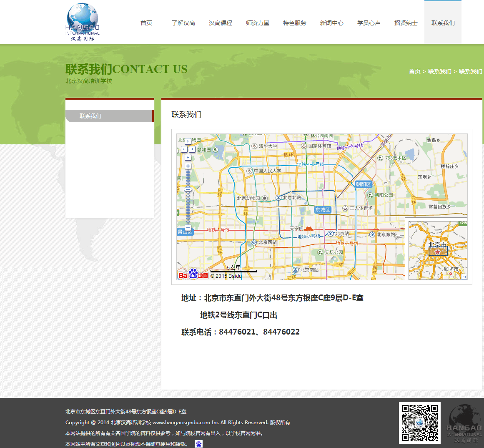Zoom in with the map plus button

(188, 166)
